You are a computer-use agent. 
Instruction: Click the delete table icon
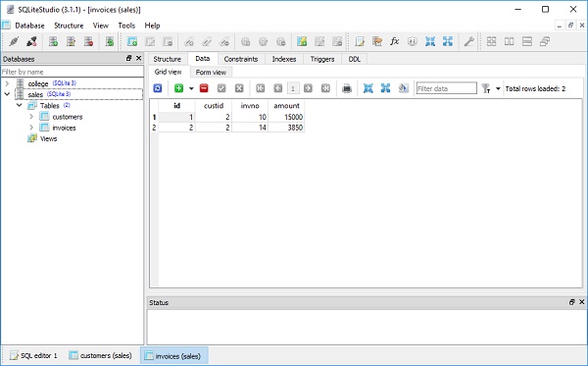[x=168, y=41]
